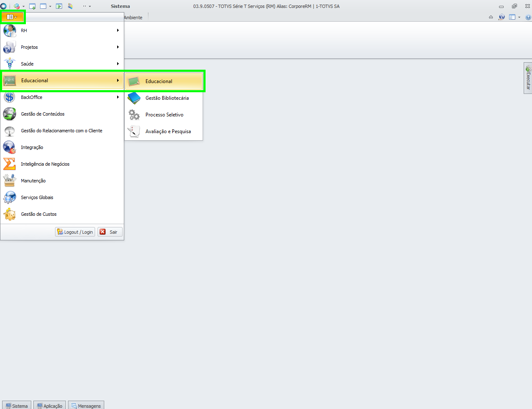
Task: Click the Processo Seletivo gears icon
Action: (x=134, y=115)
